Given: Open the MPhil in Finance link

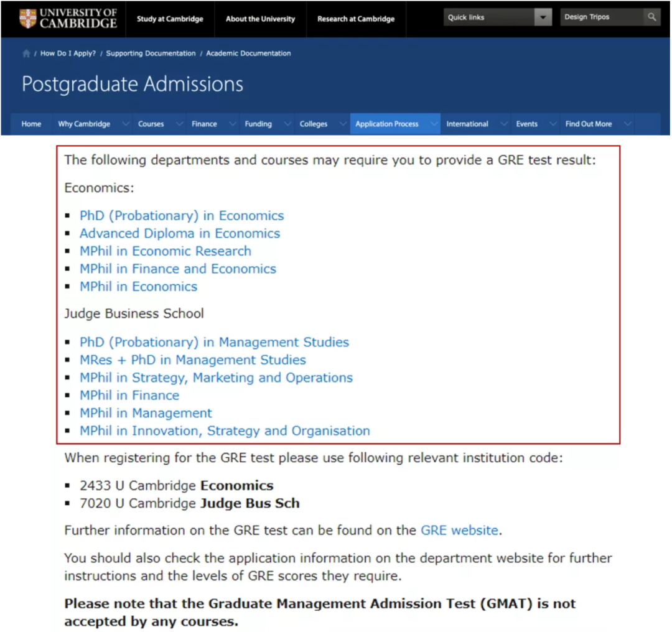Looking at the screenshot, I should coord(129,396).
